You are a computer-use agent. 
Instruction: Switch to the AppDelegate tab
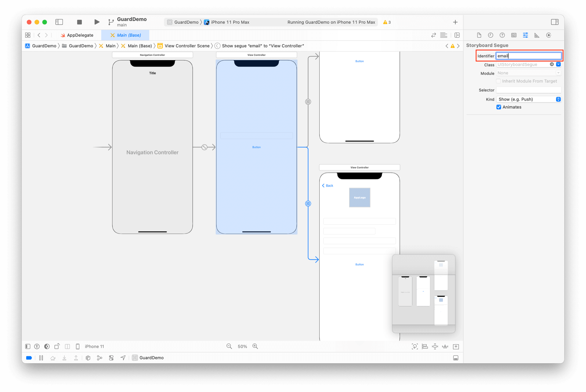tap(77, 35)
